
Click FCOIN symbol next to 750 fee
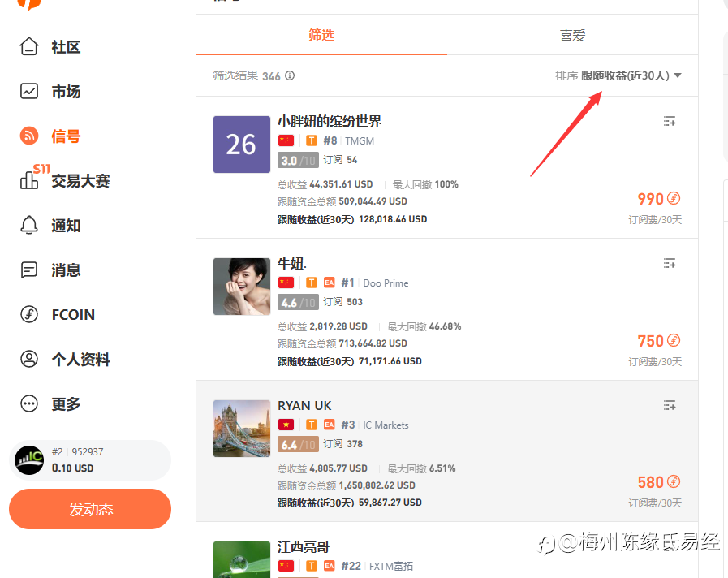click(x=674, y=340)
